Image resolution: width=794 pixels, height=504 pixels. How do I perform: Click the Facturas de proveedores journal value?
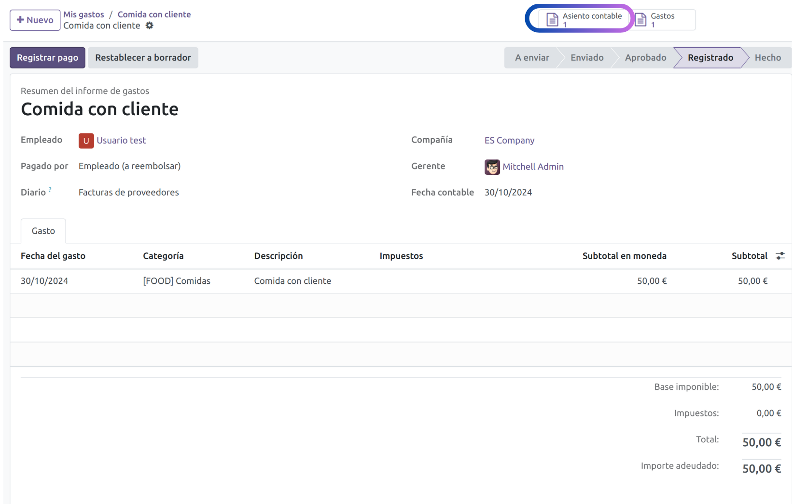129,192
